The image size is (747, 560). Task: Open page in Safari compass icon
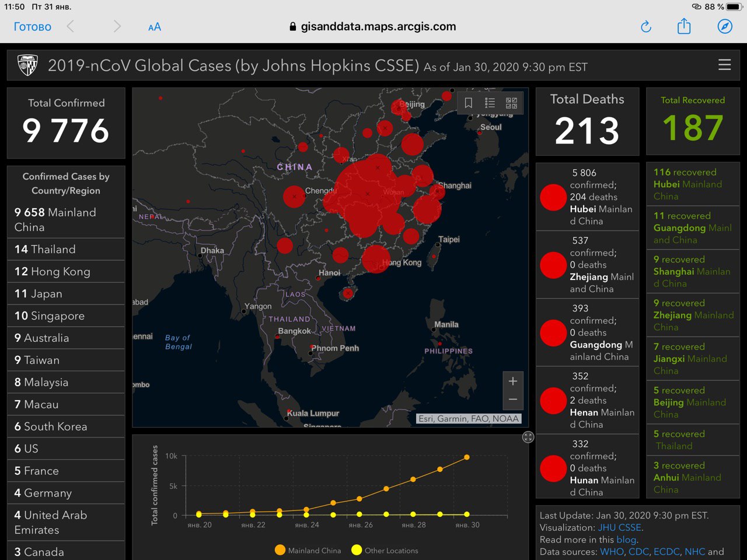click(725, 26)
